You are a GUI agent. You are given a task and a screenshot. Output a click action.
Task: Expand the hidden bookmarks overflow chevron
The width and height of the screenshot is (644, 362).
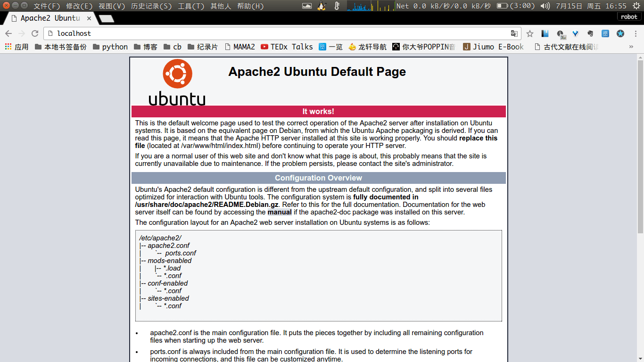[631, 47]
